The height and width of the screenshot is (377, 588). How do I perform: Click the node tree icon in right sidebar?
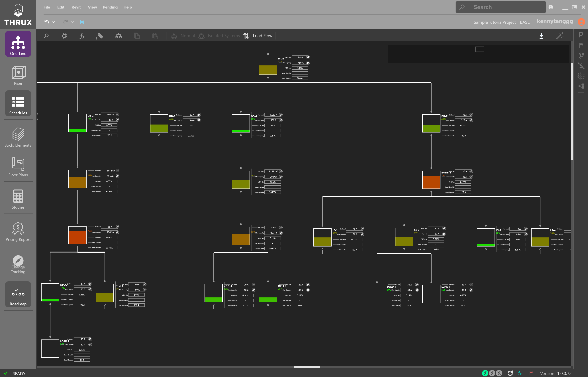coord(581,86)
